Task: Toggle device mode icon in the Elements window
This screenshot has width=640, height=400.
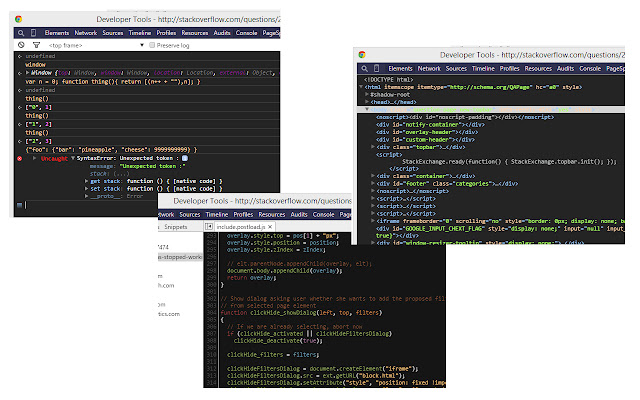Action: (x=376, y=68)
